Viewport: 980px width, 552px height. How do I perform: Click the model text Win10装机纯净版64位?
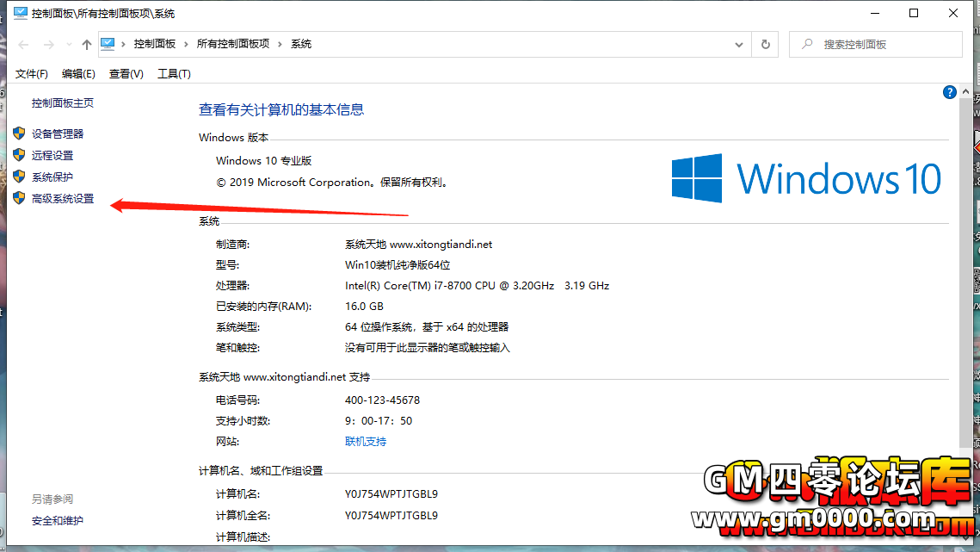[x=398, y=264]
